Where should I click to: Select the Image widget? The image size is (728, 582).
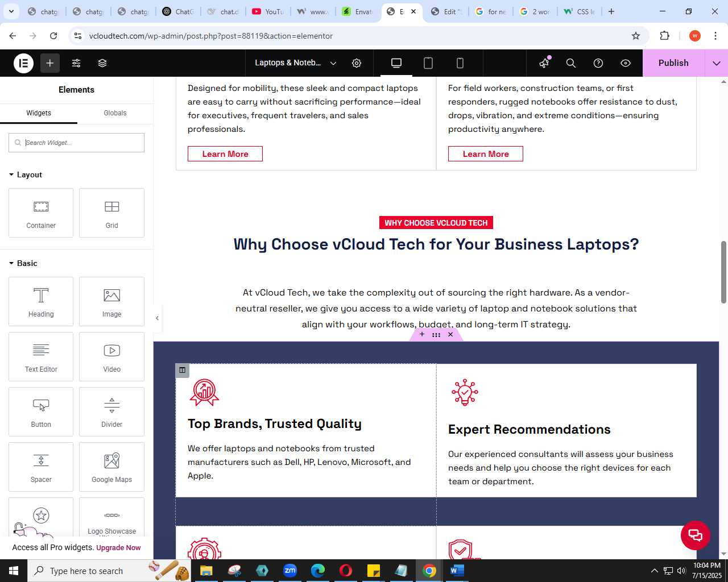point(111,301)
